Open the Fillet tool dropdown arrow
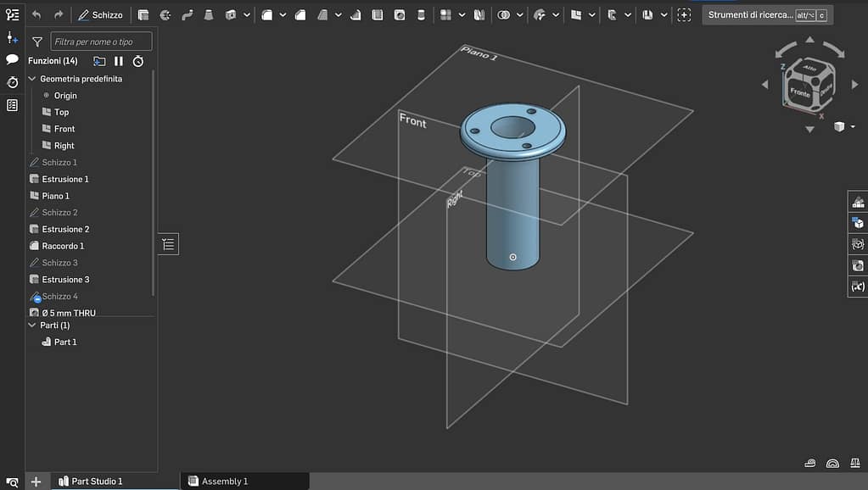The image size is (868, 490). pyautogui.click(x=283, y=14)
